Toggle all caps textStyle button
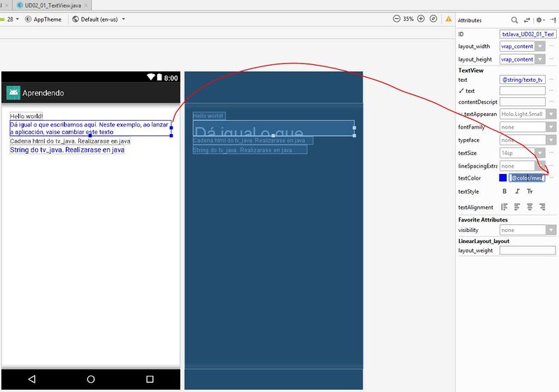 530,191
